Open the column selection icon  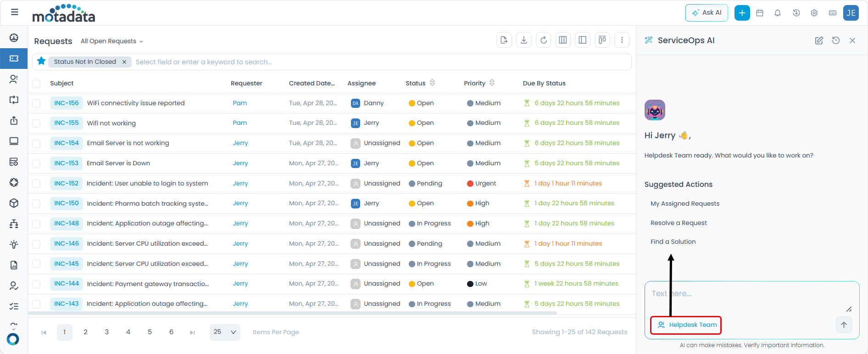[x=562, y=40]
